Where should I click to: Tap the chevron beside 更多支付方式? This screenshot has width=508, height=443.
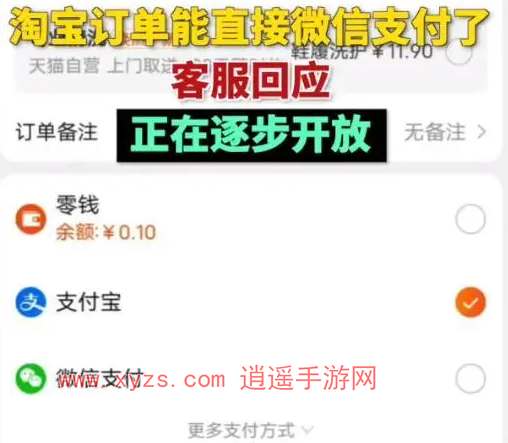click(x=308, y=430)
